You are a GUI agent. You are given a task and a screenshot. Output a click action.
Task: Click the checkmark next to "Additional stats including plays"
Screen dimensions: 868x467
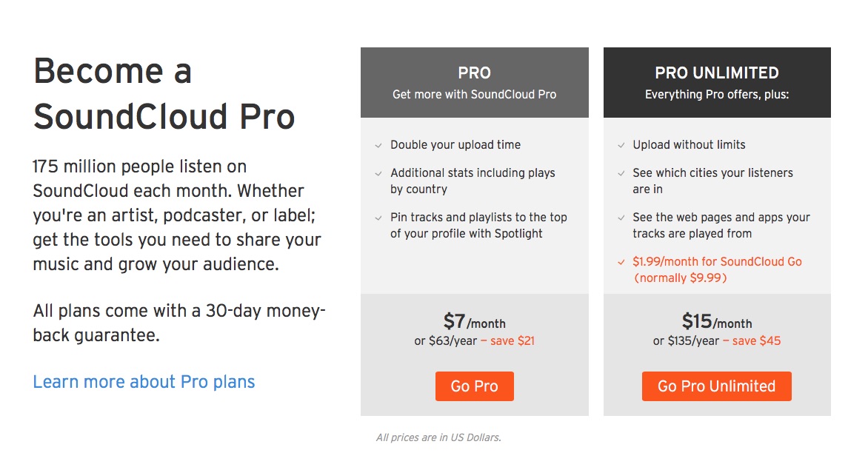(379, 174)
